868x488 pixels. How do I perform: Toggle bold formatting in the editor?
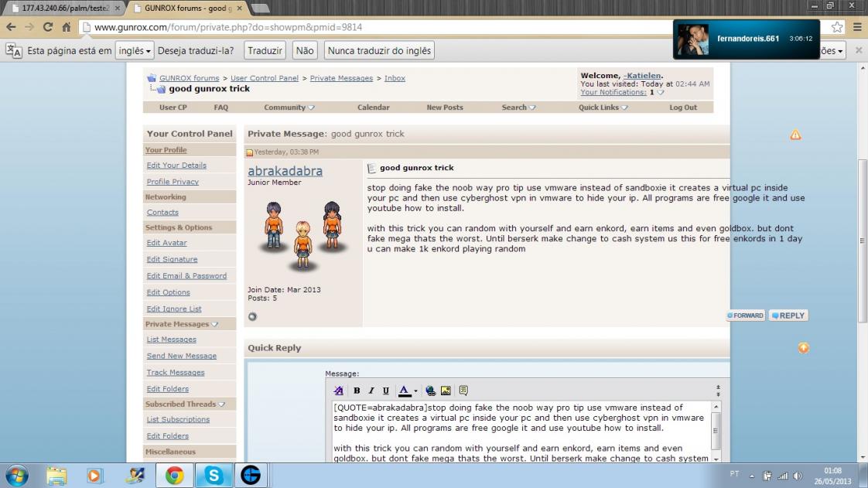coord(357,391)
